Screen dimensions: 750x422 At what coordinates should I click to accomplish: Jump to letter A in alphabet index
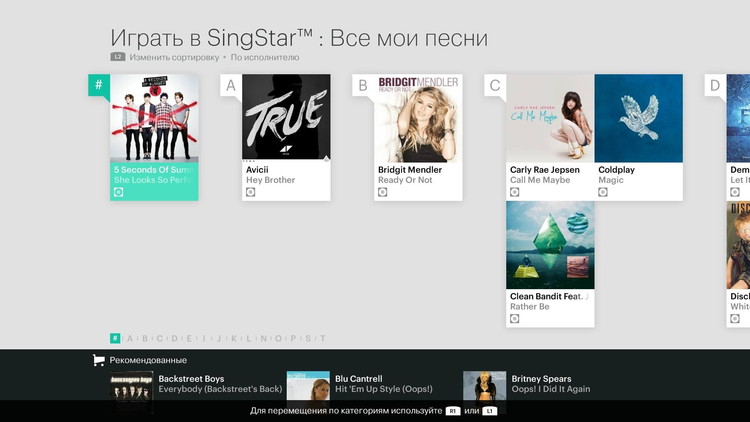tap(130, 339)
